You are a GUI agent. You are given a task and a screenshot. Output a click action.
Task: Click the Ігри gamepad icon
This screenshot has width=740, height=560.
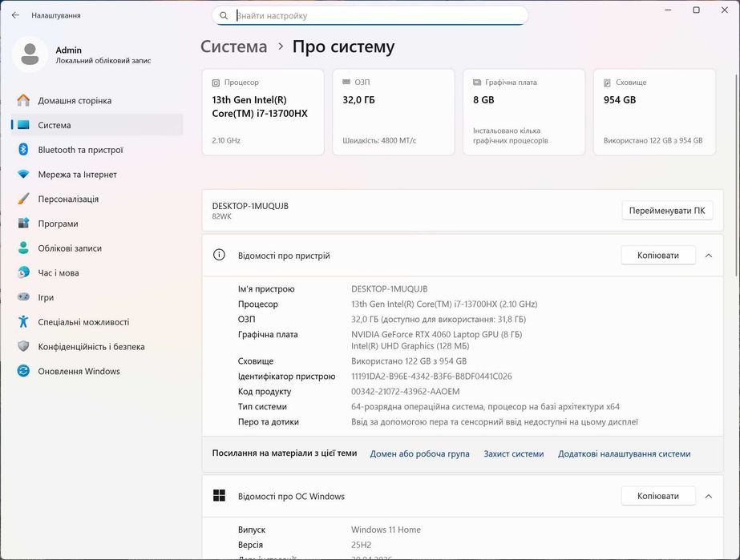tap(23, 296)
